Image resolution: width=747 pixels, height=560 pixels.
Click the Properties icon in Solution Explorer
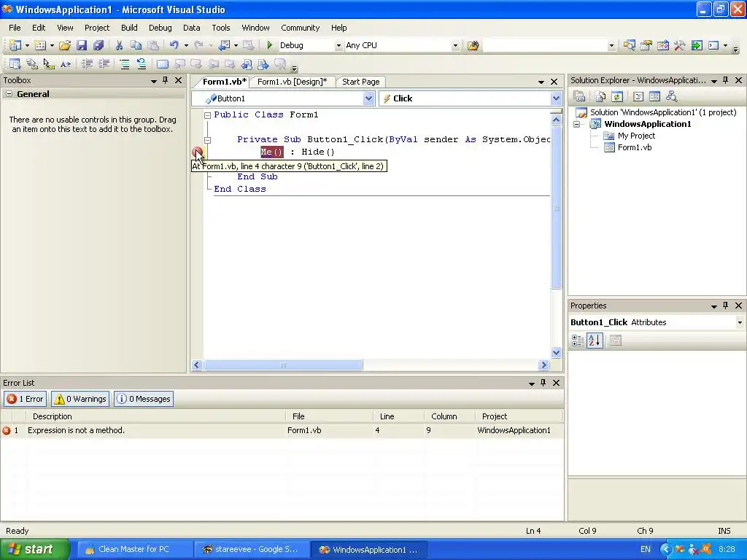click(580, 97)
